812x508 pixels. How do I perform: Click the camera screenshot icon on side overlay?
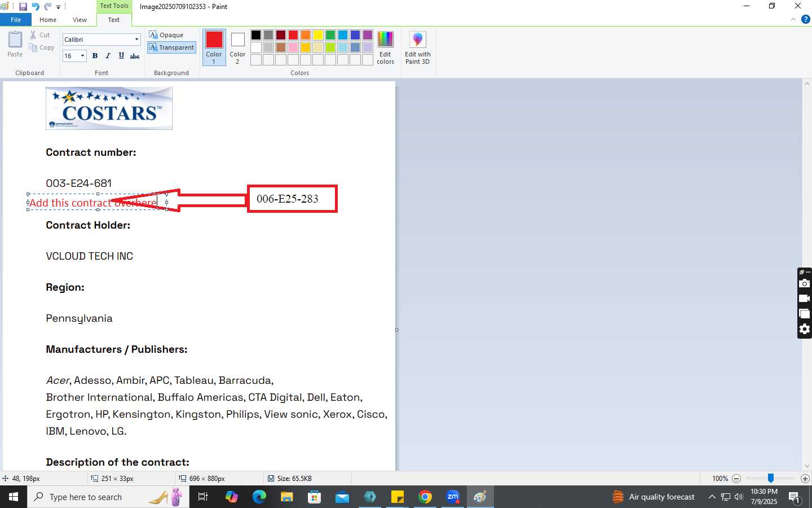[805, 283]
